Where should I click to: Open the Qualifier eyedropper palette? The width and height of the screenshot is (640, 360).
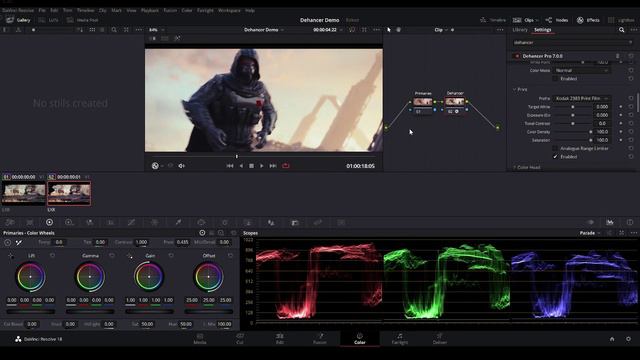[x=178, y=222]
